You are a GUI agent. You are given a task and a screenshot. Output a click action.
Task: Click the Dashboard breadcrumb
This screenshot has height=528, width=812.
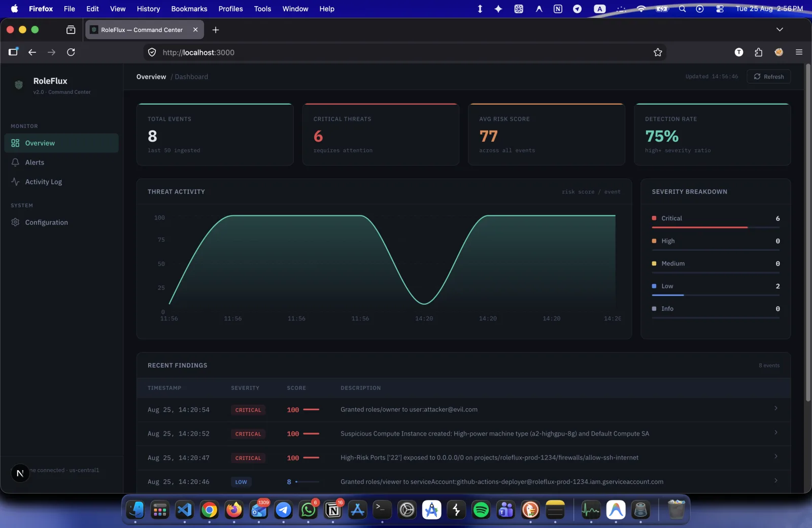pyautogui.click(x=191, y=77)
